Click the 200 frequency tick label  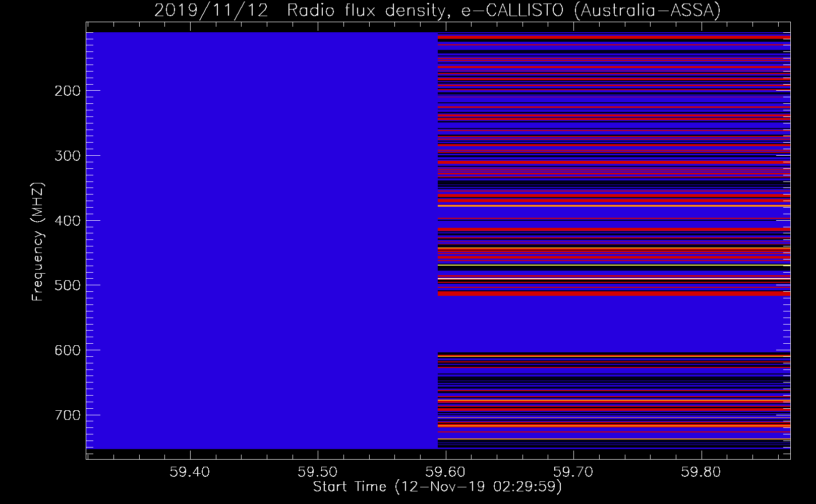(x=67, y=91)
